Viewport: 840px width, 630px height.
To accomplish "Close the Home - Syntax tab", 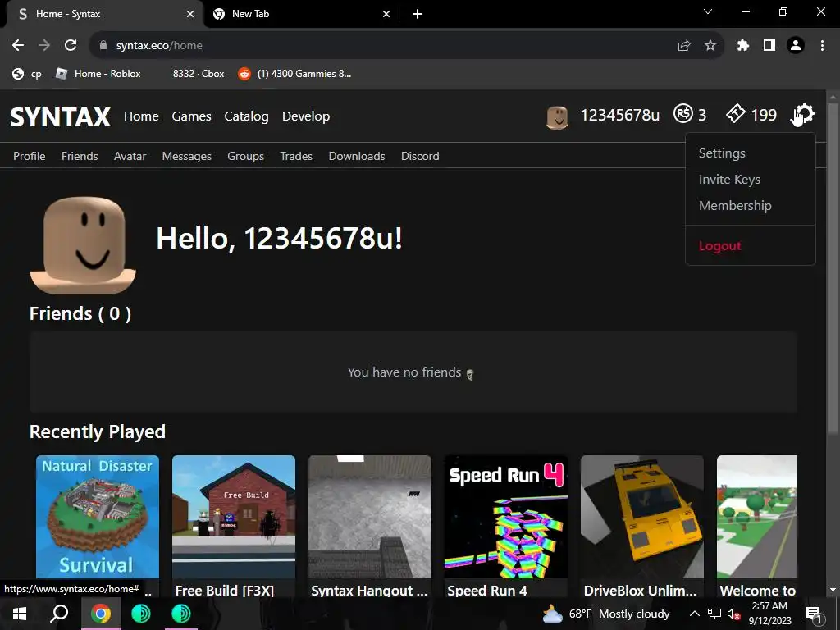I will pyautogui.click(x=190, y=14).
